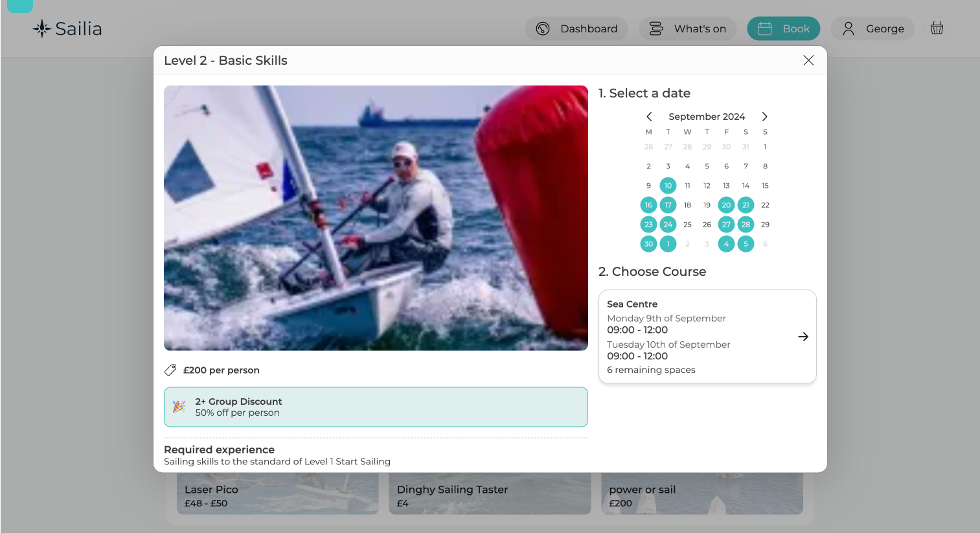The width and height of the screenshot is (980, 533).
Task: Click the price tag icon next to £200
Action: coord(170,370)
